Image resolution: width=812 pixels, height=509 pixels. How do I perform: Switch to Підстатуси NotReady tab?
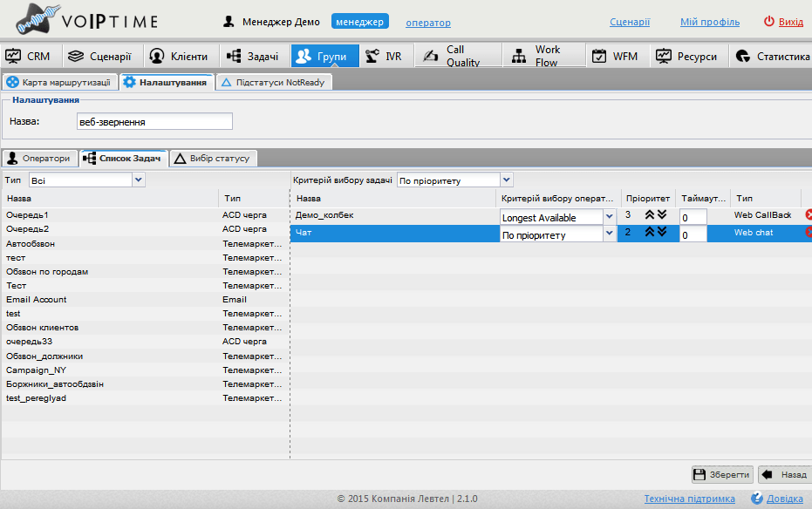coord(274,82)
